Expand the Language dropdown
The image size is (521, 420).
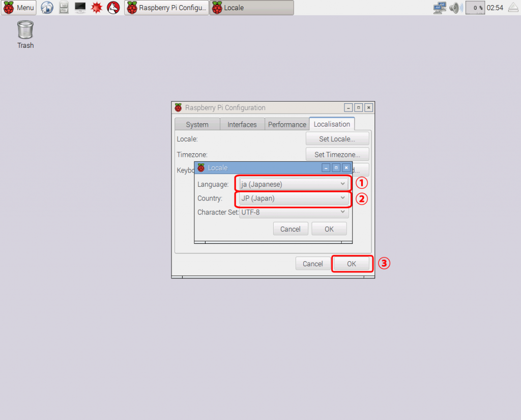click(294, 184)
